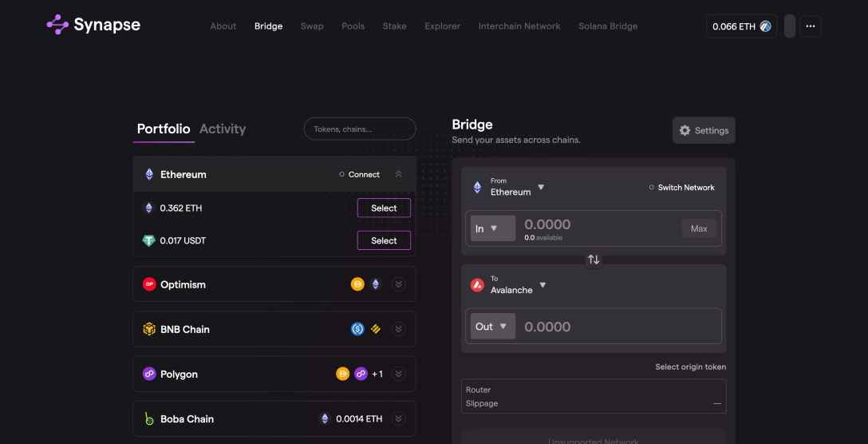Click the ETH token icon beside 0.362 ETH

pyautogui.click(x=148, y=208)
